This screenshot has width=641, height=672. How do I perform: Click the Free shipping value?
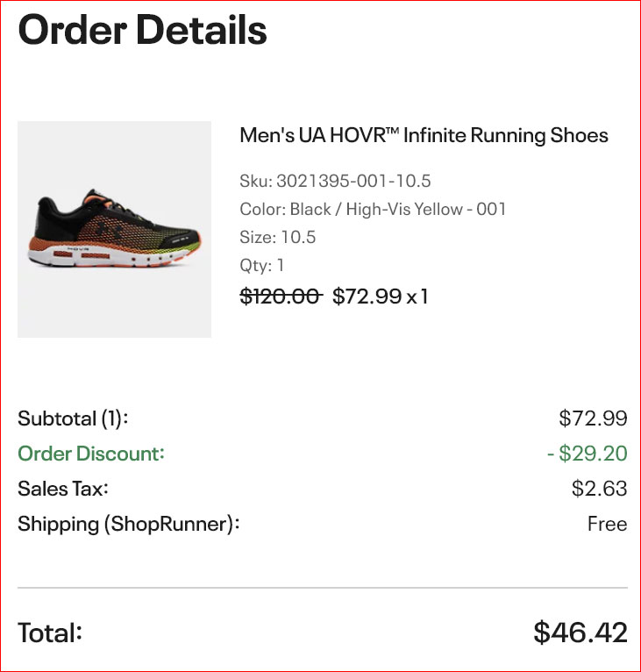pyautogui.click(x=607, y=524)
